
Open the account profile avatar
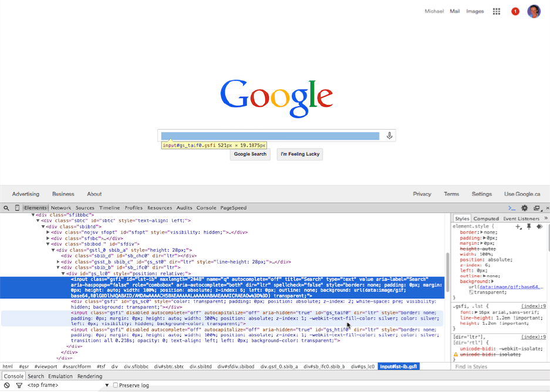[534, 12]
